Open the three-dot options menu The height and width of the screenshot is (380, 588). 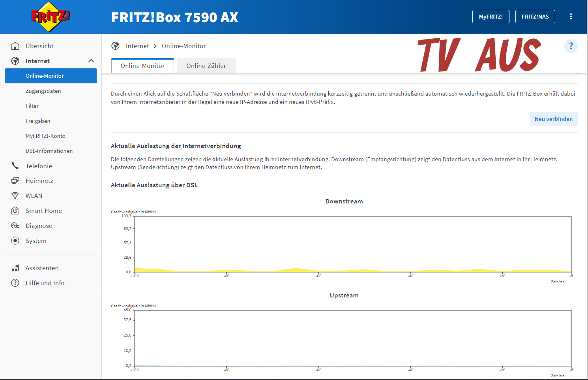tap(571, 17)
